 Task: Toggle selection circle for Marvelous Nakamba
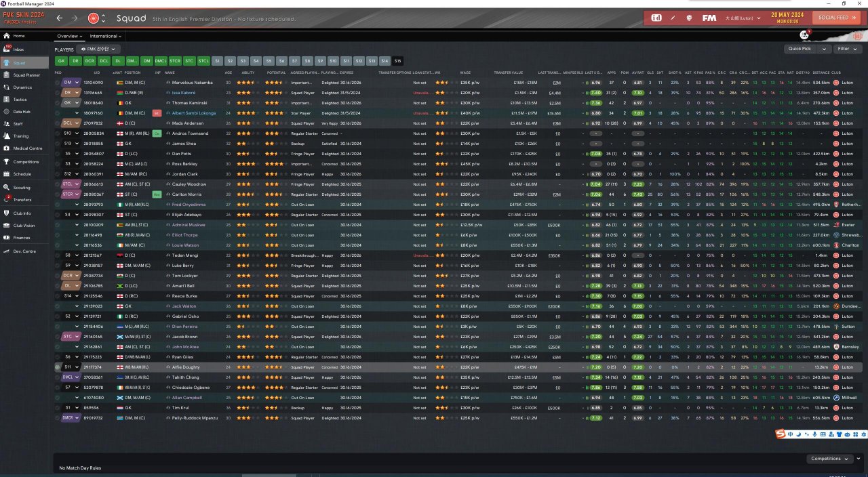point(58,83)
